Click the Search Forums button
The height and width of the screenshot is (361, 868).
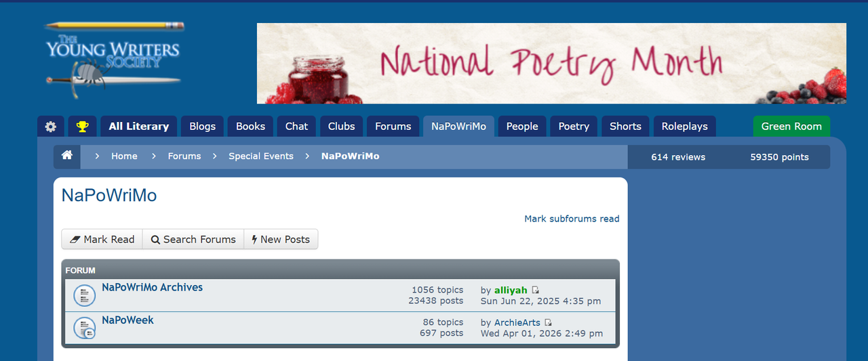tap(193, 239)
